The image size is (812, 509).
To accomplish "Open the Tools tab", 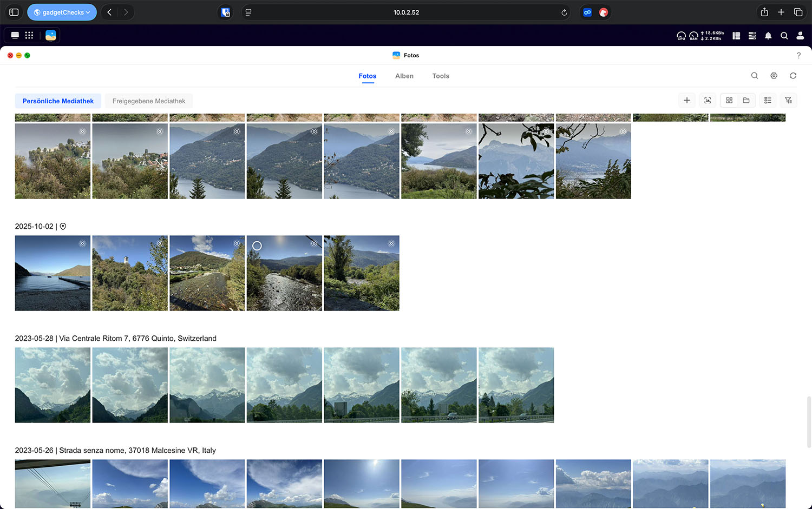I will pyautogui.click(x=441, y=76).
